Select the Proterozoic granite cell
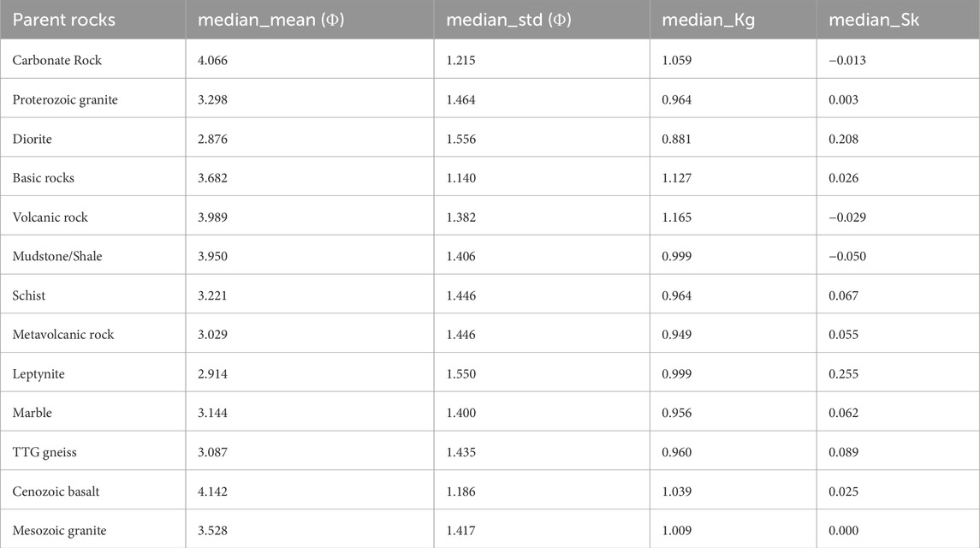 coord(65,100)
